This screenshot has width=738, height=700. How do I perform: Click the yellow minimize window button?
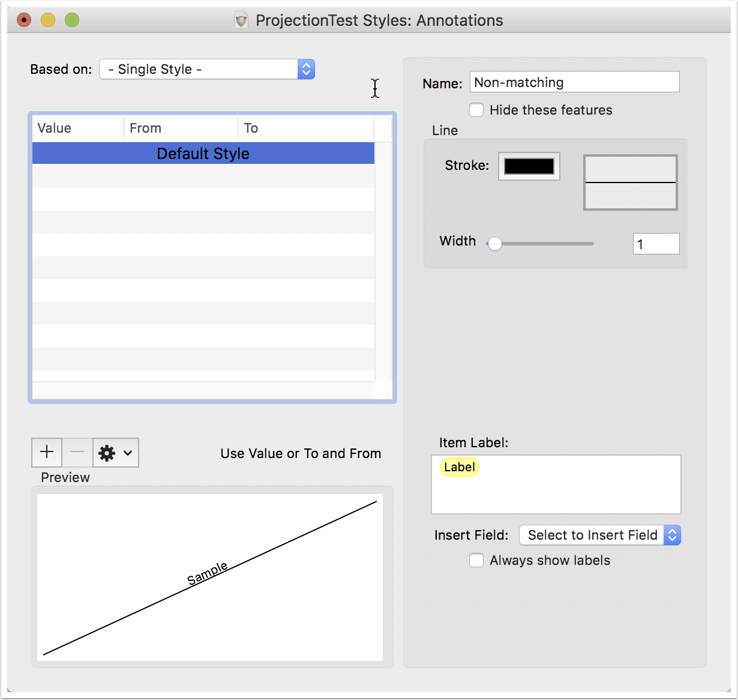pyautogui.click(x=48, y=20)
